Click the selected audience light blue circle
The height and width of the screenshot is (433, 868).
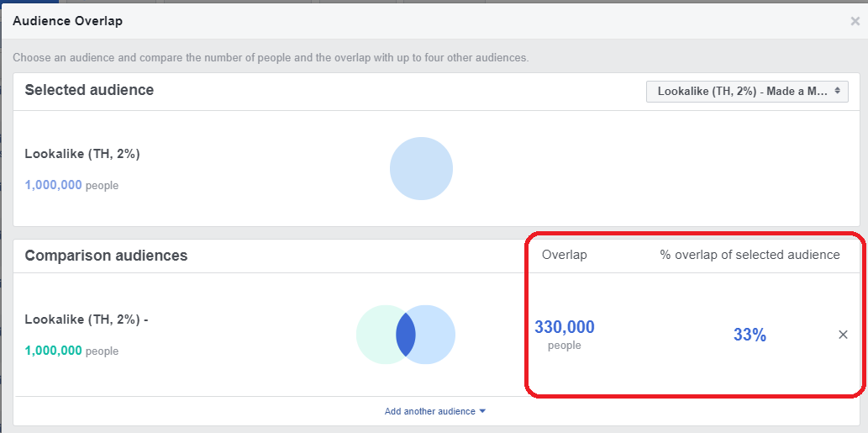421,169
